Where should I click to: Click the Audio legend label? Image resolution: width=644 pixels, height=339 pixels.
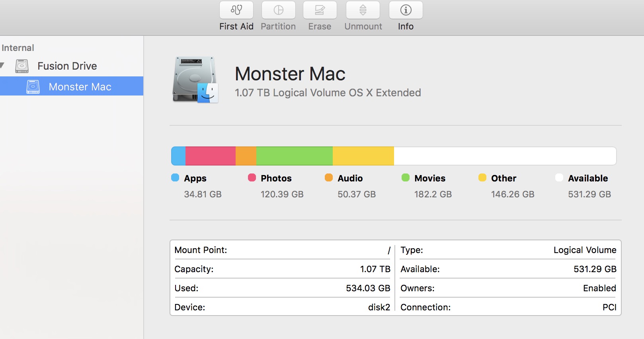(350, 178)
